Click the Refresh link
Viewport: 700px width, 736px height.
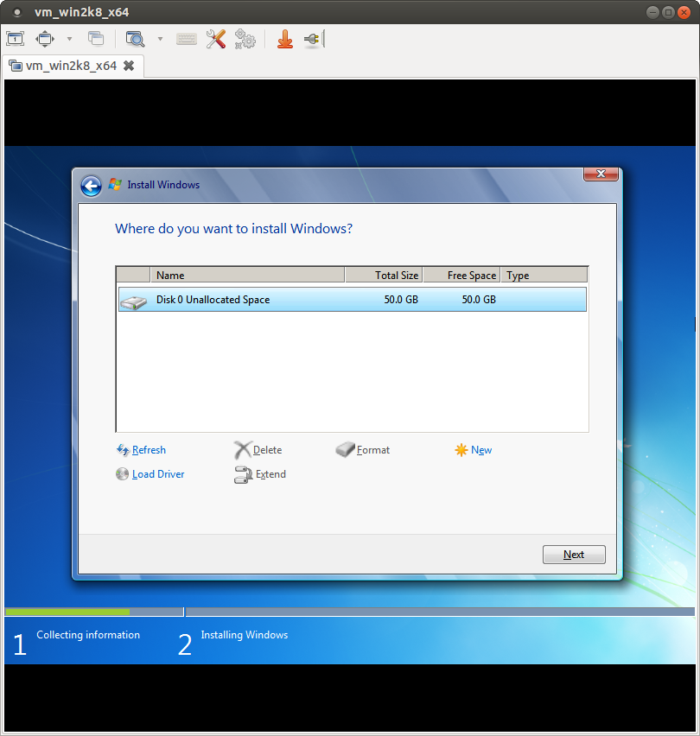[148, 449]
